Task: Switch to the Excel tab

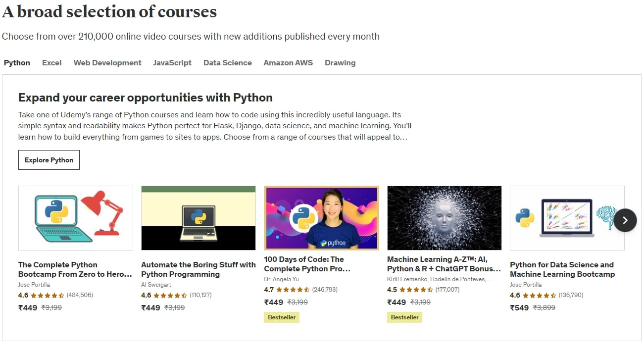Action: [x=51, y=62]
